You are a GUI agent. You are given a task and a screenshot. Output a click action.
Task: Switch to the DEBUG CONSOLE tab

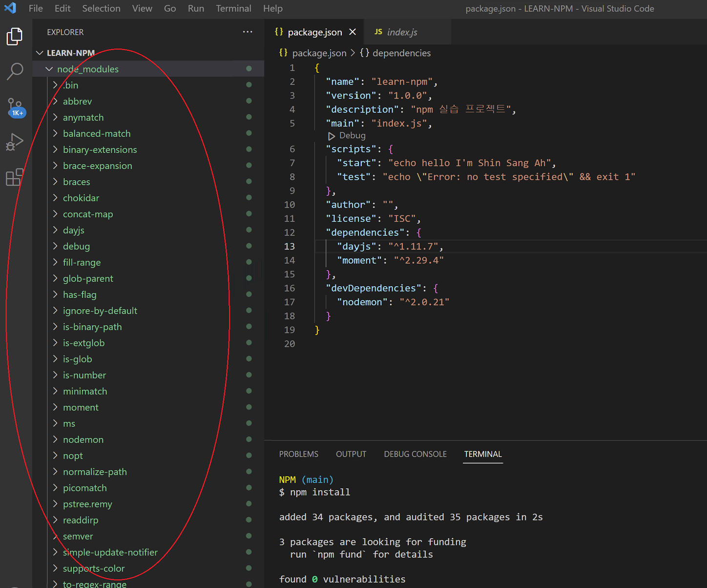tap(416, 454)
